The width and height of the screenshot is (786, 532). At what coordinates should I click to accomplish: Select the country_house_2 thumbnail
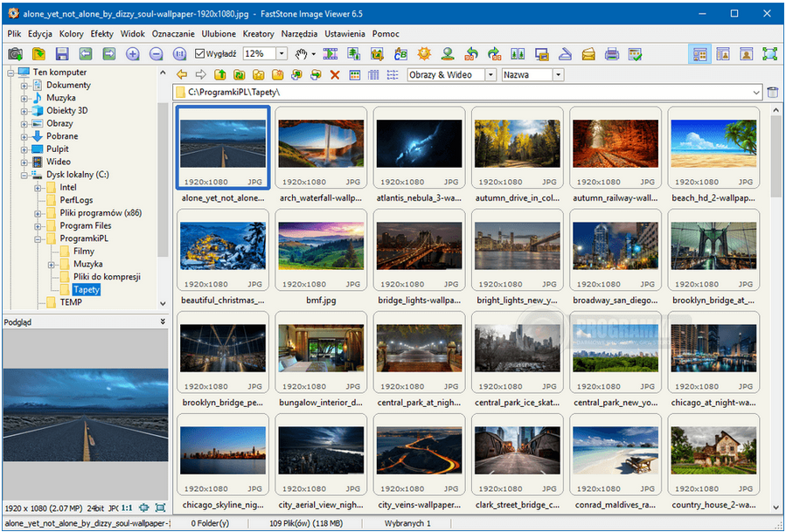(x=713, y=455)
